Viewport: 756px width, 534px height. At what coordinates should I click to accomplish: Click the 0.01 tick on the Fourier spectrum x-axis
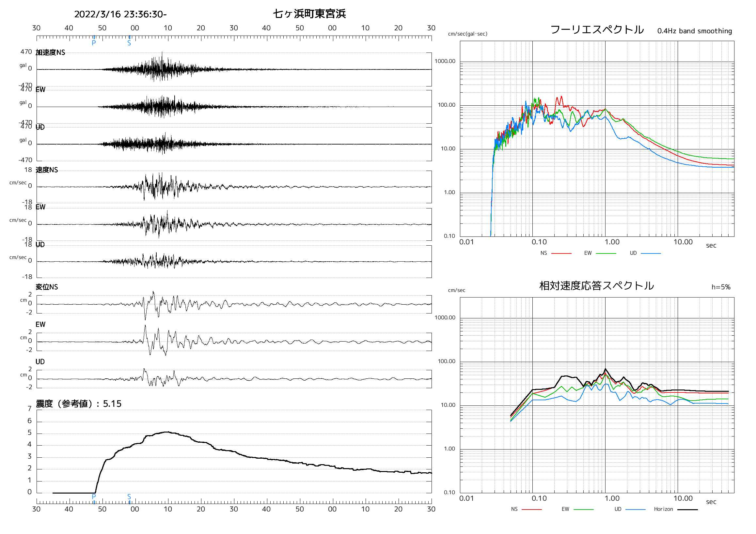pyautogui.click(x=466, y=242)
